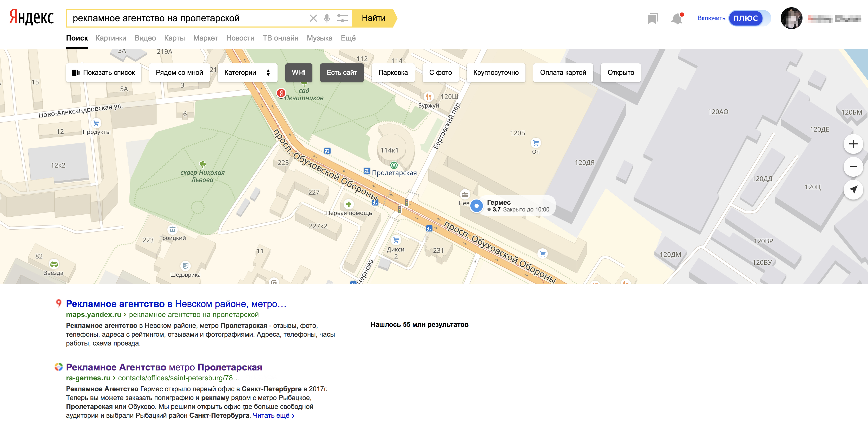
Task: Open Рекламное Агентство метро Пролетарская link
Action: click(x=164, y=367)
